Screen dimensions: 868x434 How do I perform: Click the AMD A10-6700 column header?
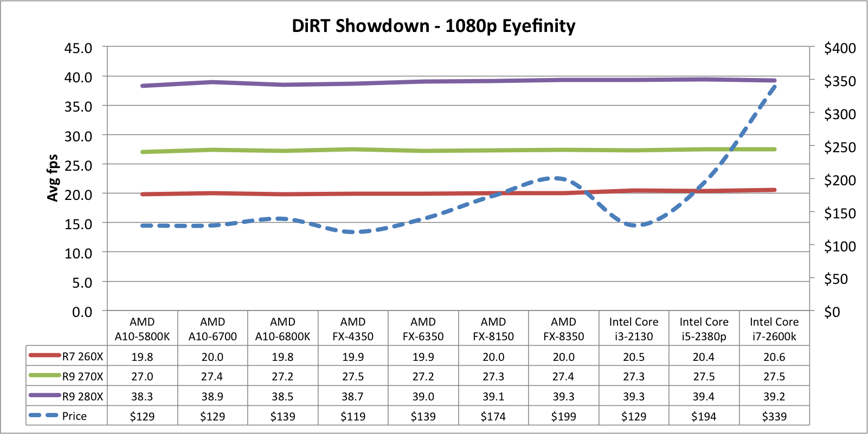click(213, 329)
